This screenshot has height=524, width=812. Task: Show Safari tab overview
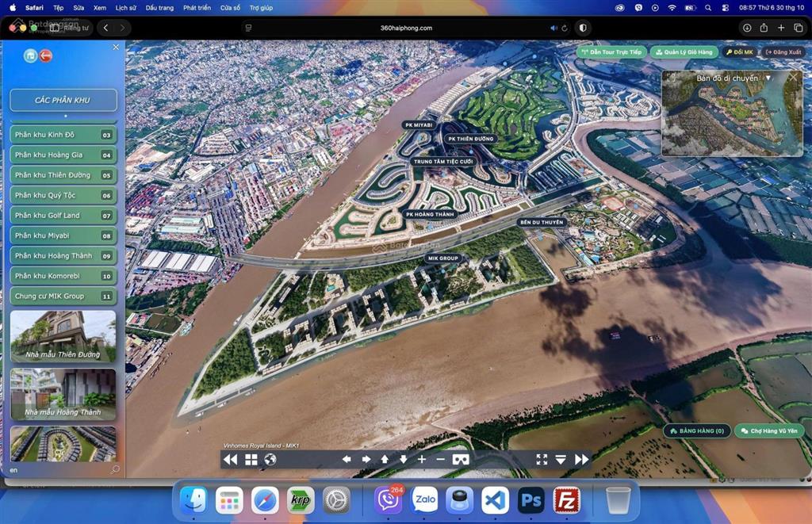point(798,28)
